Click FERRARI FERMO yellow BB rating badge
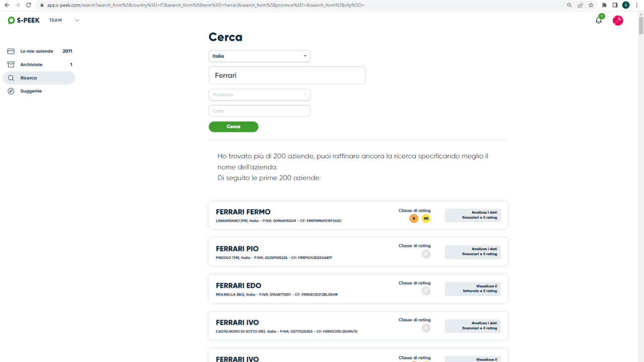This screenshot has width=644, height=362. [x=426, y=218]
